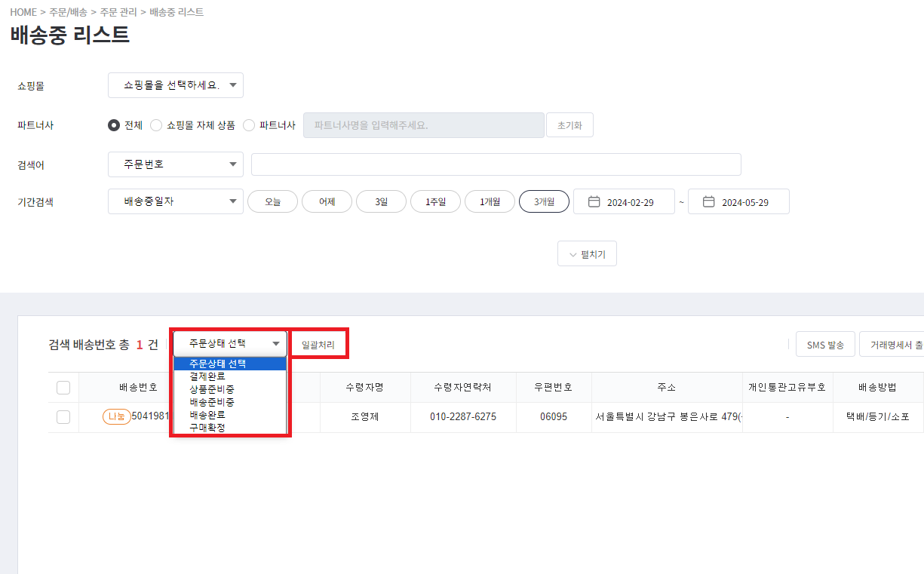
Task: Choose 배송완료 from status list
Action: click(x=230, y=415)
